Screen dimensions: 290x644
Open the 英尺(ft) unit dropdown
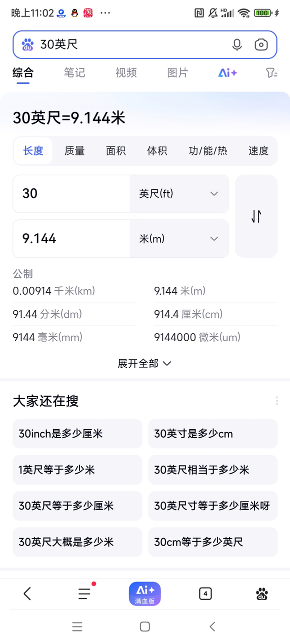pos(180,194)
